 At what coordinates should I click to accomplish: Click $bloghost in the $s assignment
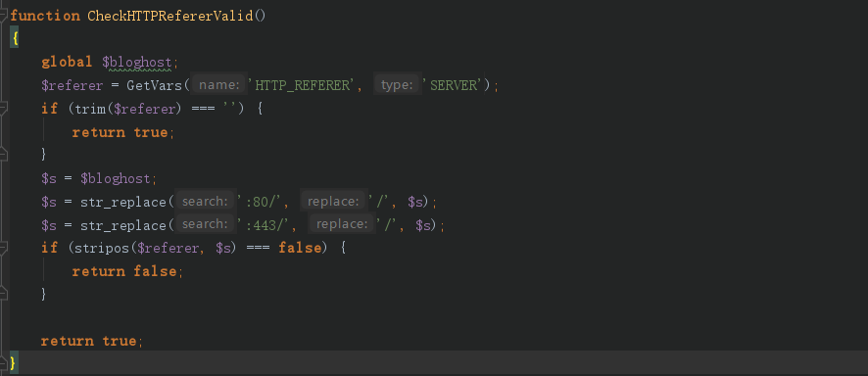tap(116, 178)
